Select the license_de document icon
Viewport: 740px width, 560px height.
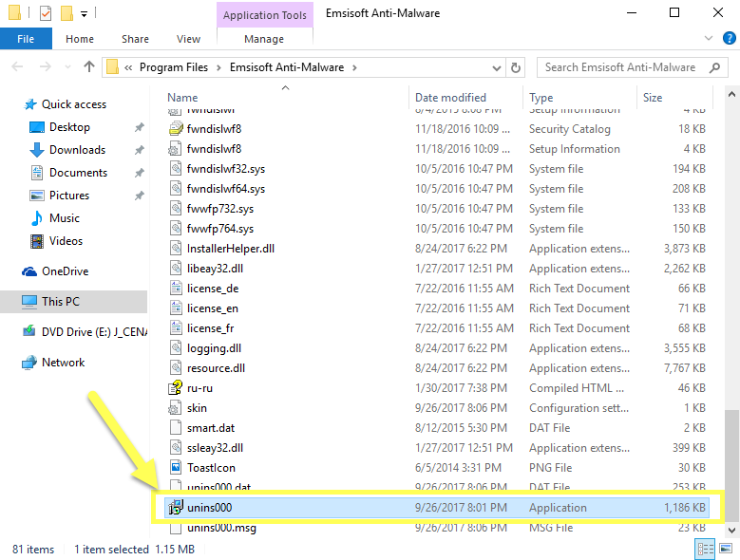176,288
